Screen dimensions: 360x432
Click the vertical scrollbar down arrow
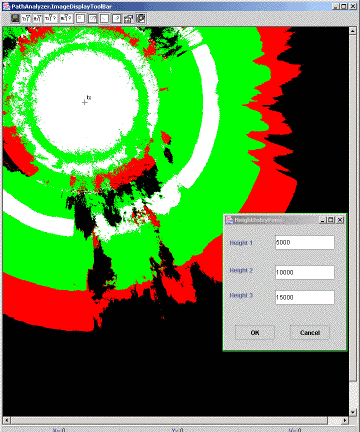353,412
